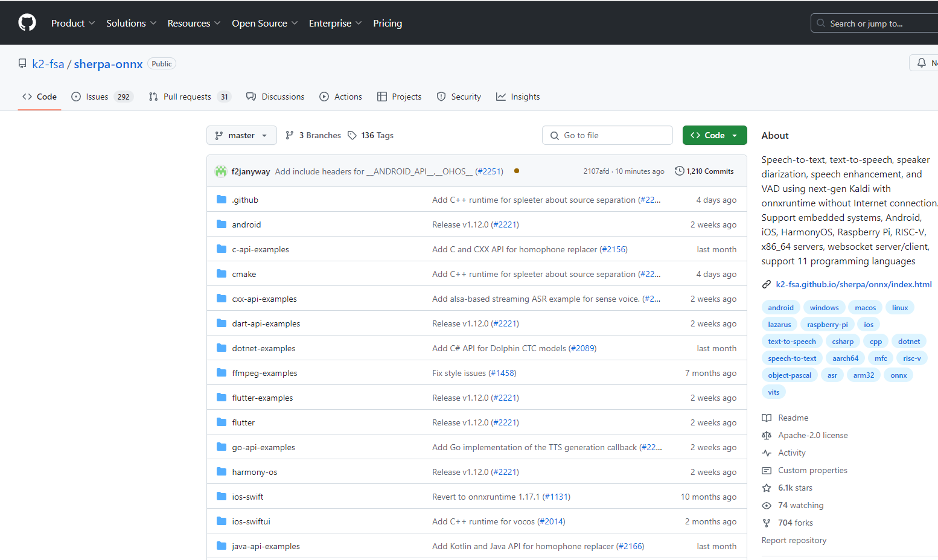938x560 pixels.
Task: Open pull request #2251 link
Action: click(x=490, y=171)
